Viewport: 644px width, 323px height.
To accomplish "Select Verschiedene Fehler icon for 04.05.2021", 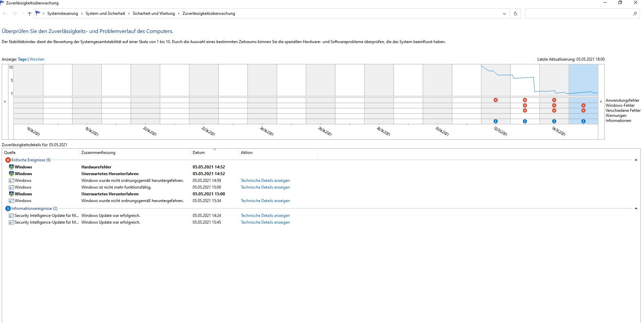I will pyautogui.click(x=554, y=110).
